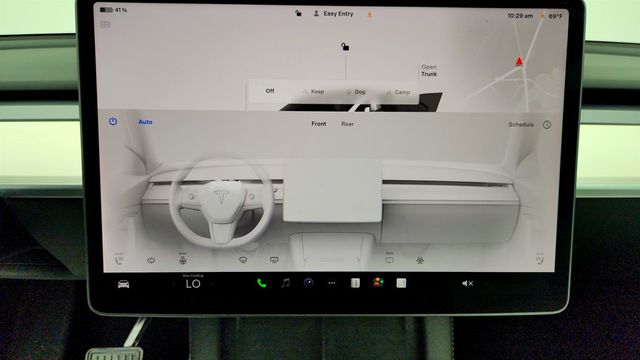Tap the battery 41% indicator
Viewport: 640px width, 360px height.
[113, 10]
